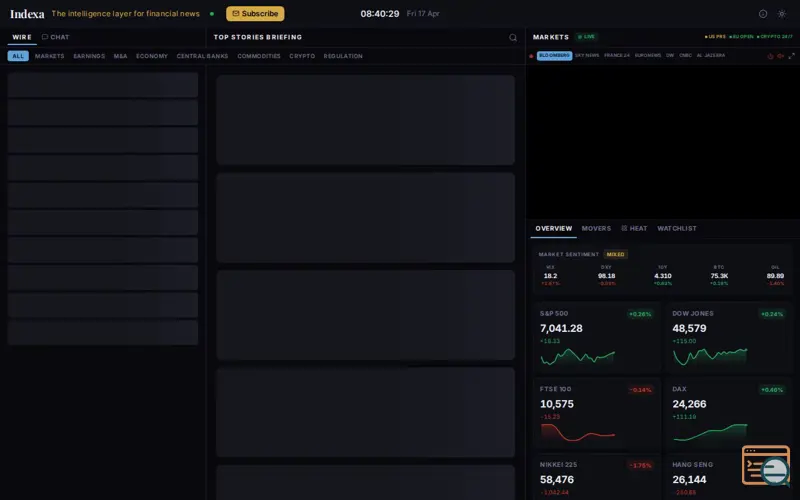Click the CRYPTO 24/7 session status
This screenshot has width=800, height=500.
775,37
